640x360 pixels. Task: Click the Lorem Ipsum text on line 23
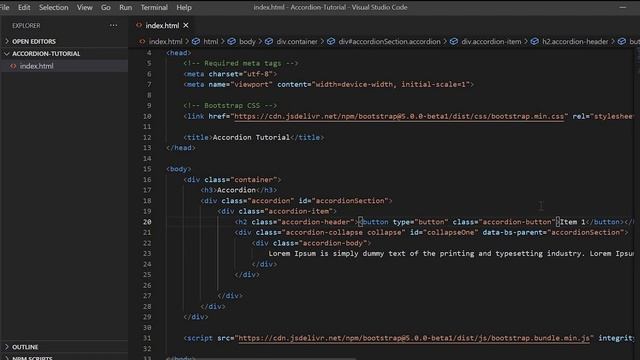451,253
